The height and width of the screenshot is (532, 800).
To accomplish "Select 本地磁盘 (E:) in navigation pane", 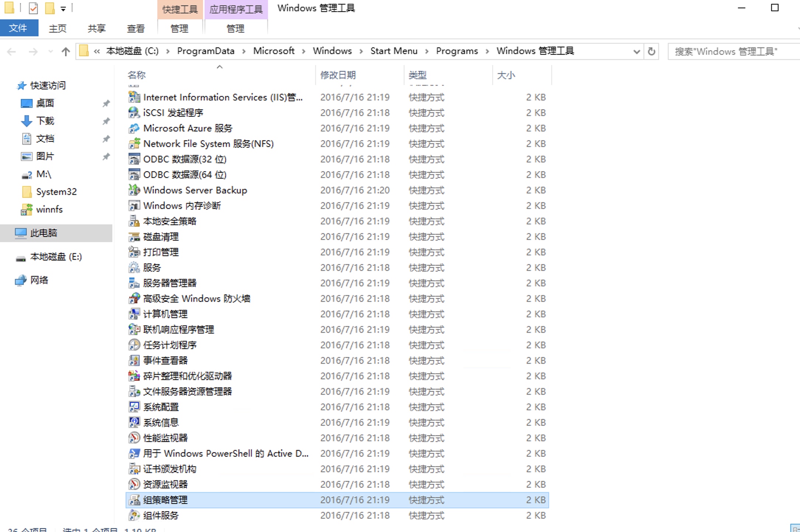I will [56, 256].
